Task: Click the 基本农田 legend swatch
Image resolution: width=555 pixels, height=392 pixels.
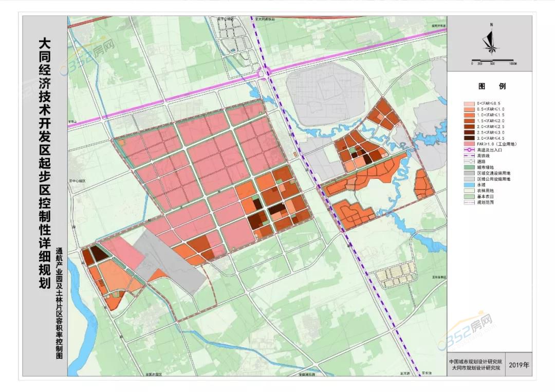Action: coord(470,196)
